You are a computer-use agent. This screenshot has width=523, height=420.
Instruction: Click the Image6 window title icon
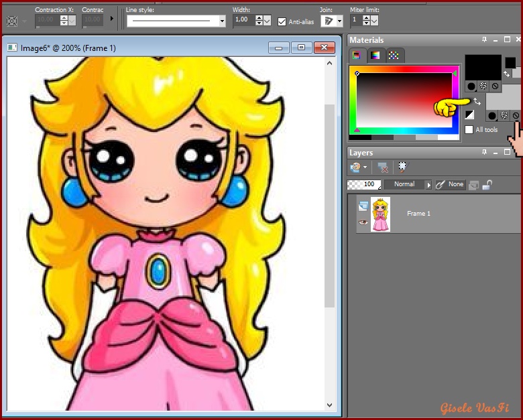click(x=12, y=48)
